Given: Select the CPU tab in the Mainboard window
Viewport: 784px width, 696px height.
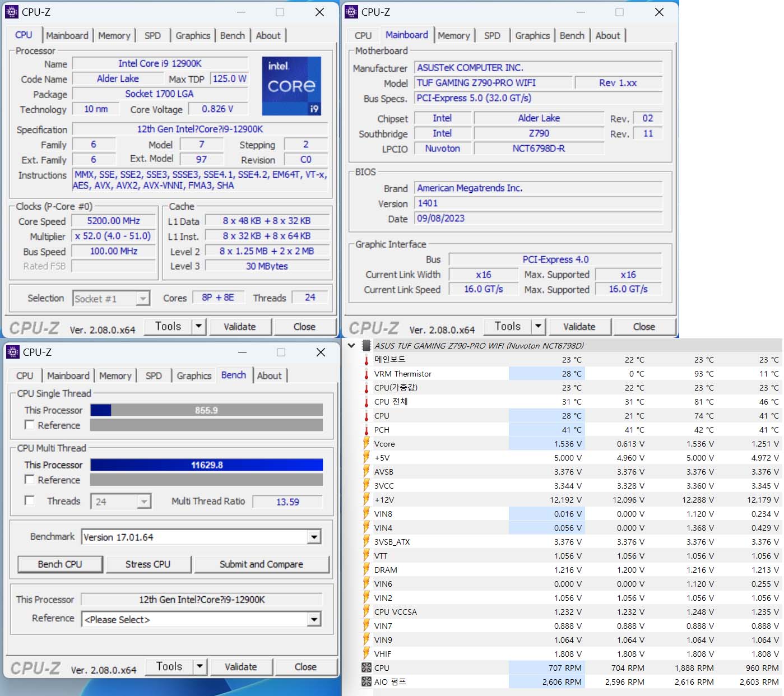Looking at the screenshot, I should pos(363,35).
